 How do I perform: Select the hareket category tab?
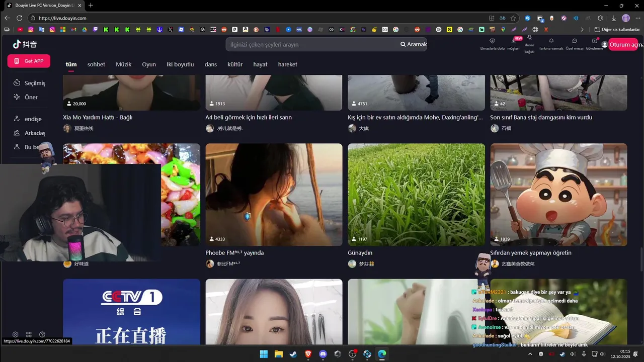click(x=287, y=64)
